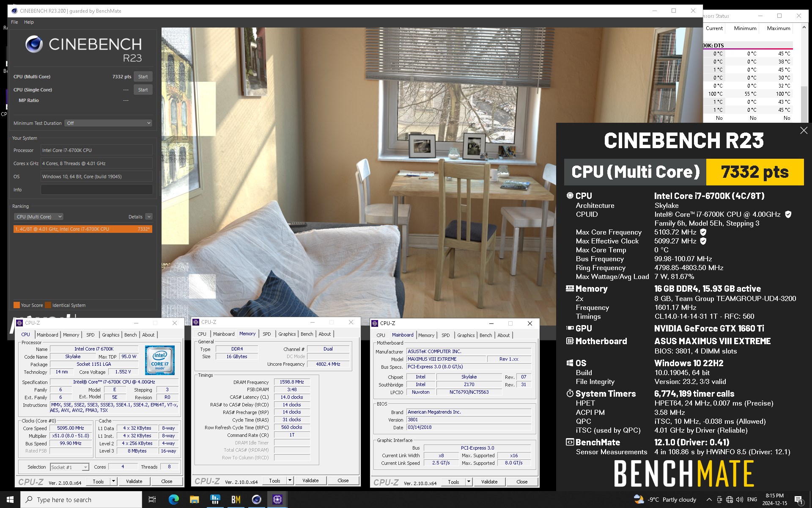Click Tools button in CPU-Z Mainboard window

pyautogui.click(x=453, y=482)
